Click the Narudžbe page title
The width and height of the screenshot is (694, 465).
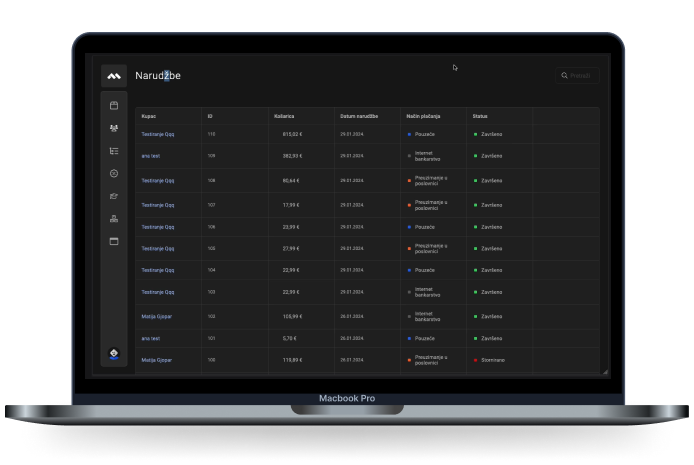pos(158,76)
